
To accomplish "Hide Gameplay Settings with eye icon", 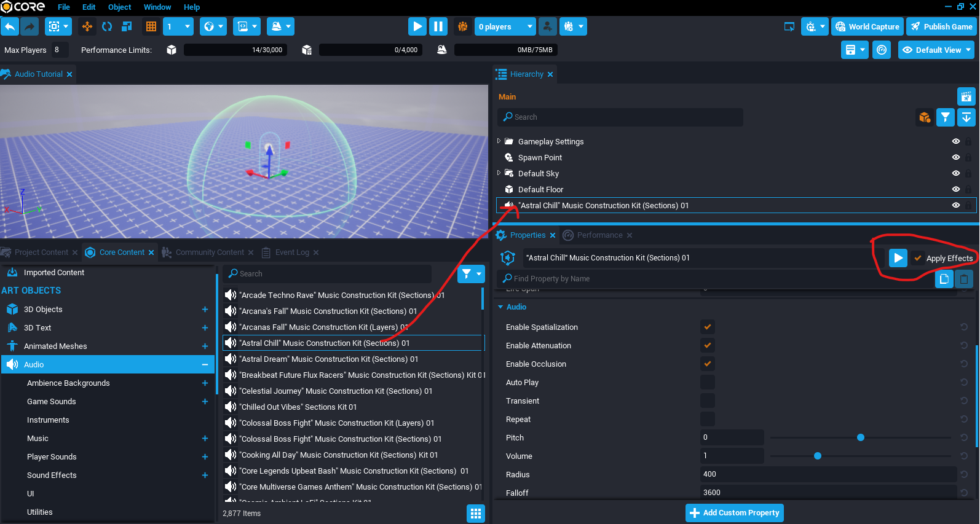I will [955, 141].
